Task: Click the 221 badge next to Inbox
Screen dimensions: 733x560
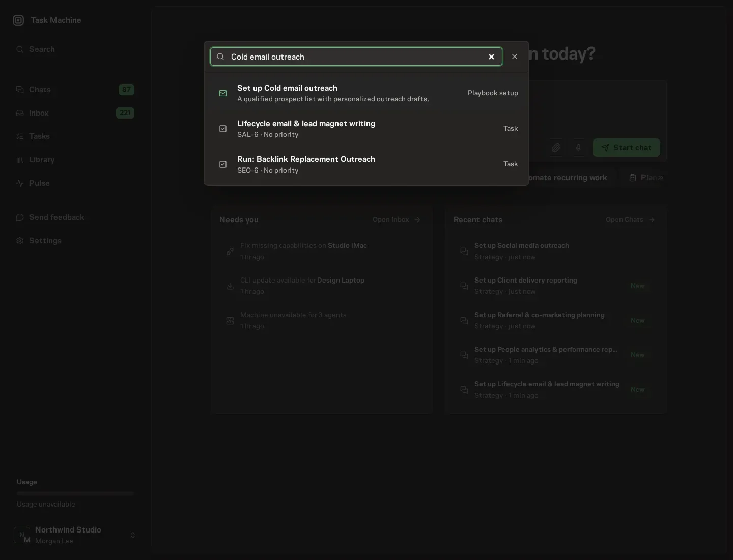Action: [x=125, y=113]
